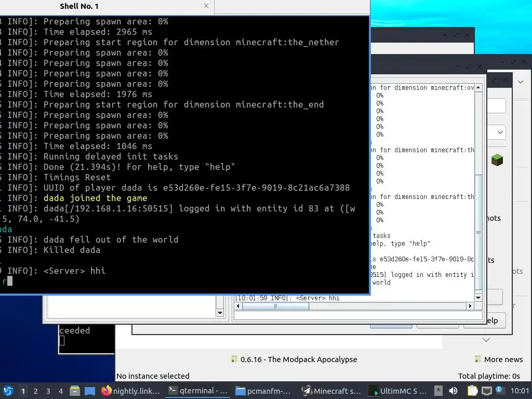532x399 pixels.
Task: Click the server log scrollbar down arrow
Action: [x=478, y=298]
